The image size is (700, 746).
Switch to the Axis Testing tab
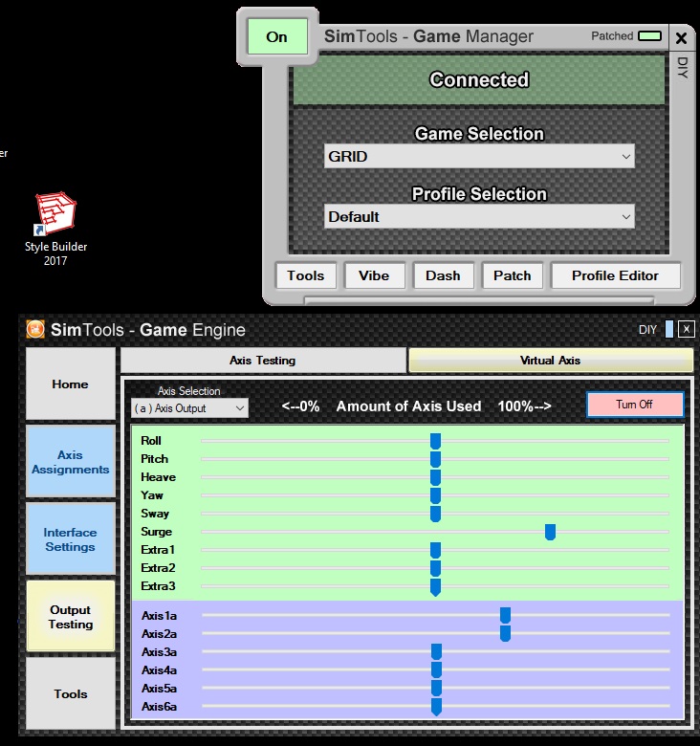(x=263, y=361)
